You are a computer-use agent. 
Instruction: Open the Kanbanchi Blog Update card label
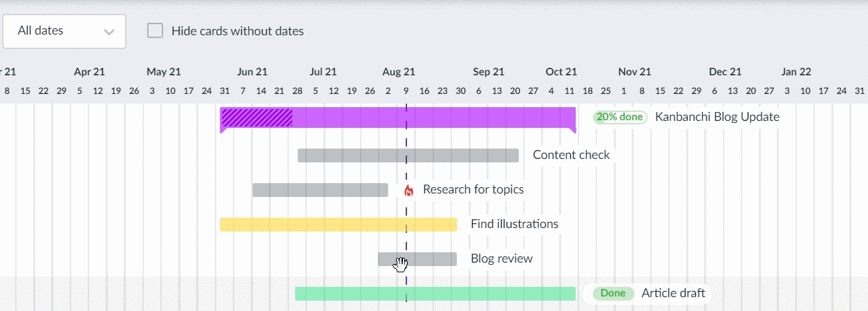coord(717,117)
